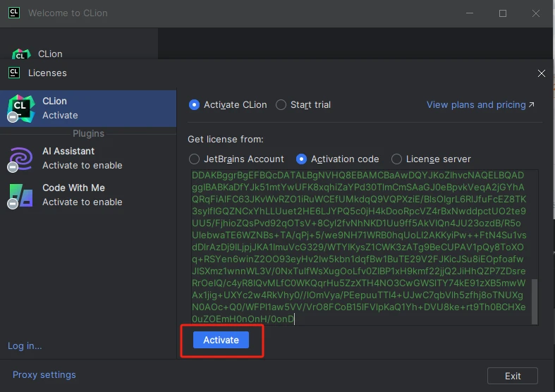Select the CLion Activate list item
The image size is (555, 392).
coord(88,108)
